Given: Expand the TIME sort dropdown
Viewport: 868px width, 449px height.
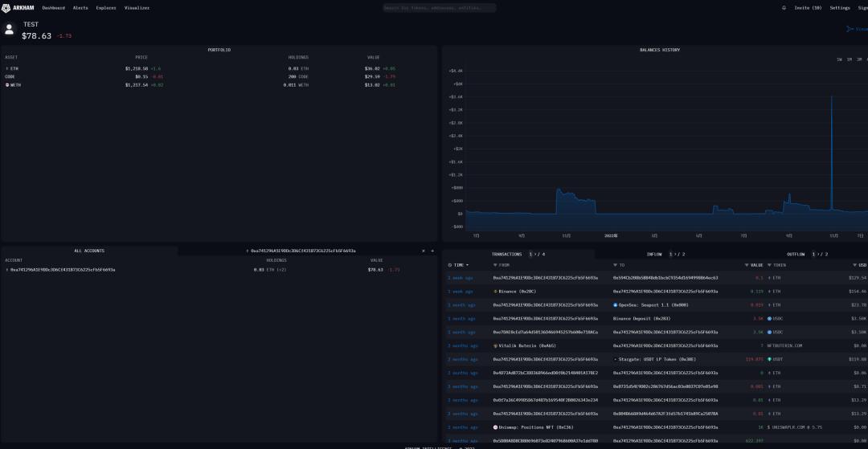Looking at the screenshot, I should point(467,264).
